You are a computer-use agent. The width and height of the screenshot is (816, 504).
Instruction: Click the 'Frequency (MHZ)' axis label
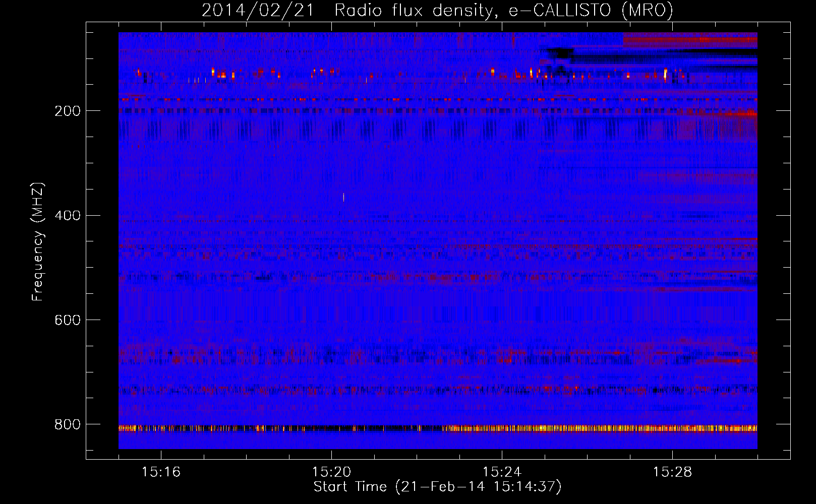[38, 242]
